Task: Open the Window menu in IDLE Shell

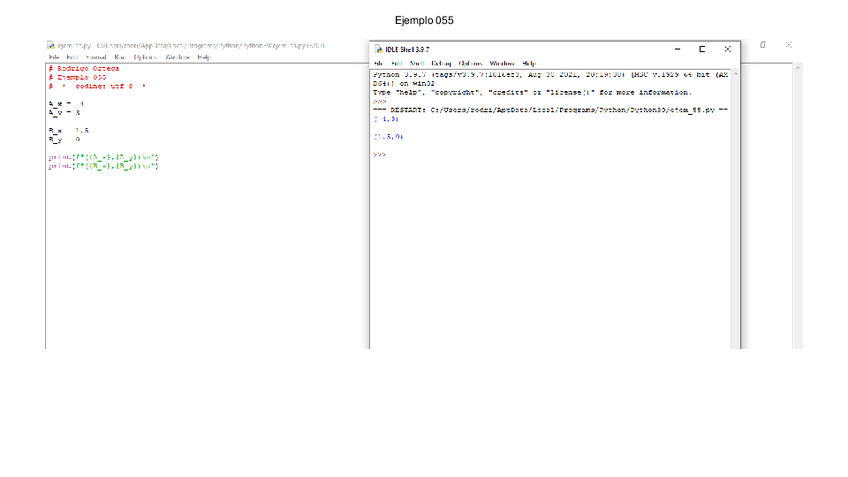Action: (502, 64)
